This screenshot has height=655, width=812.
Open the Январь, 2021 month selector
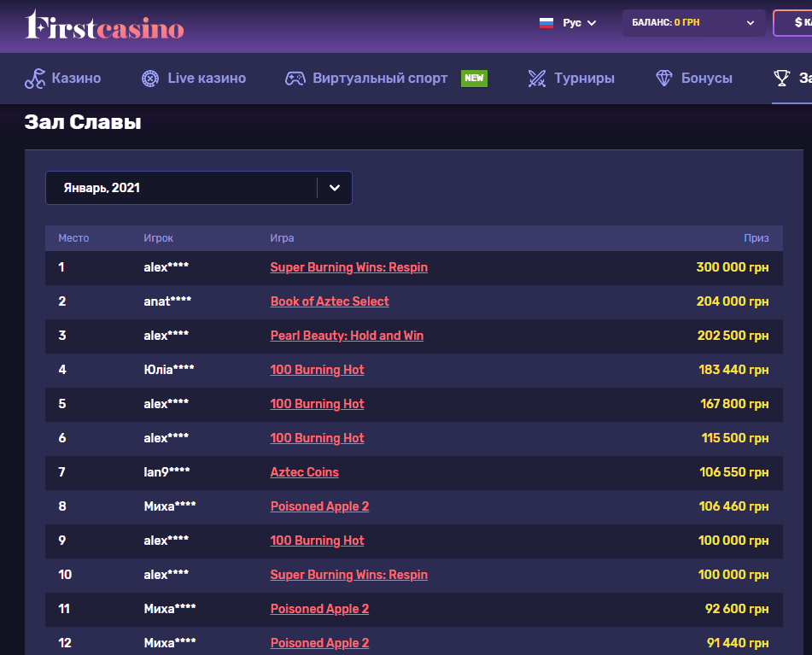198,188
